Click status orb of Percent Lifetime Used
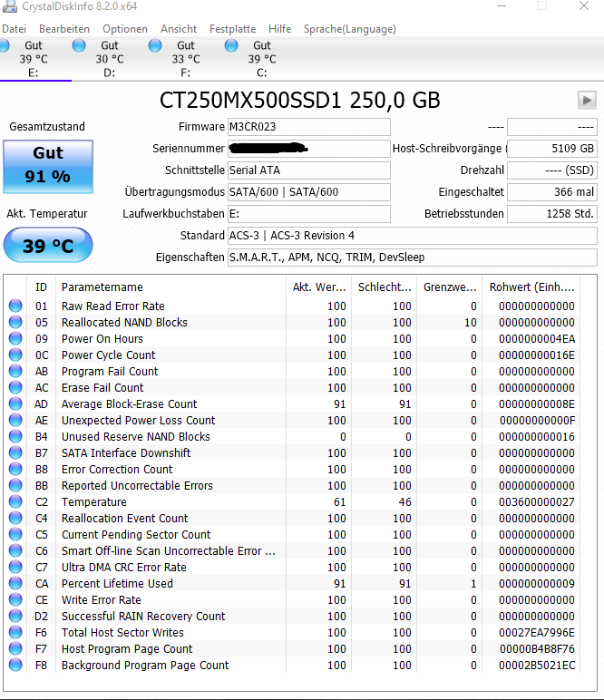604x700 pixels. [15, 583]
